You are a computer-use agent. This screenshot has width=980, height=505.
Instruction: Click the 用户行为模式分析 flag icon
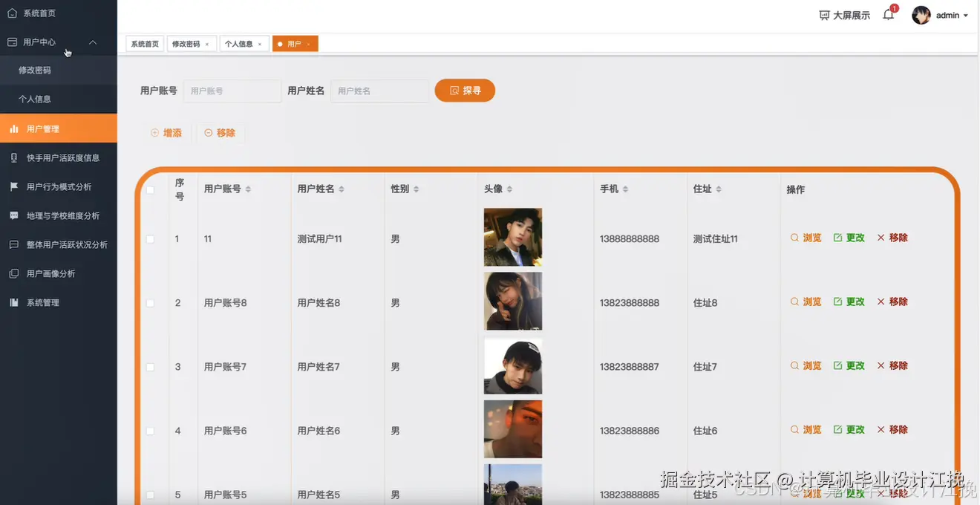(x=13, y=186)
